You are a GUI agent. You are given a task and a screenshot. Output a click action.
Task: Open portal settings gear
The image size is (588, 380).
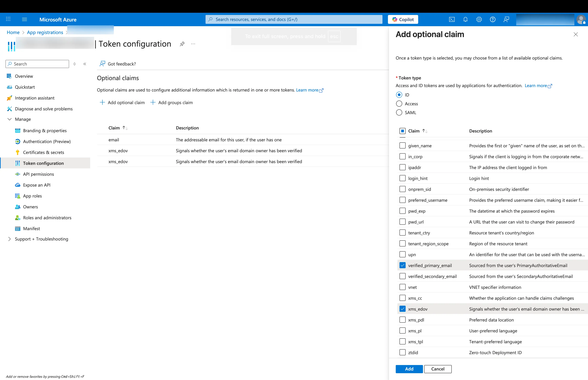[479, 19]
